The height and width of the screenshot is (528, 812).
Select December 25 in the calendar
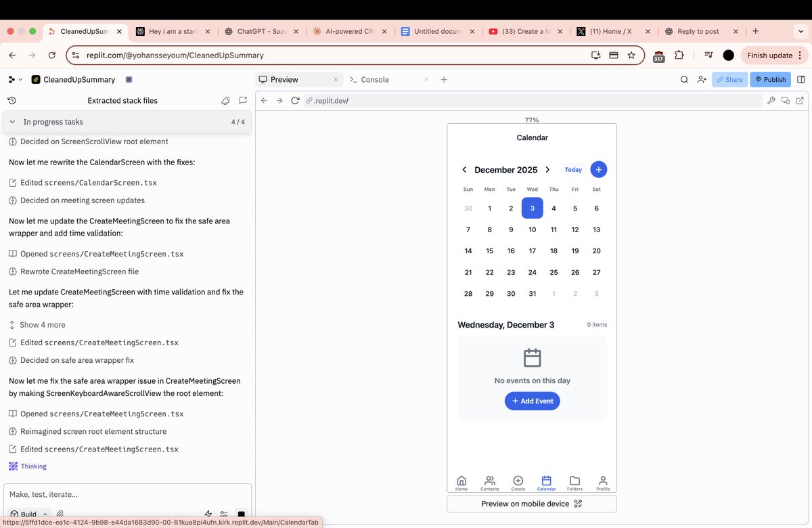coord(554,272)
